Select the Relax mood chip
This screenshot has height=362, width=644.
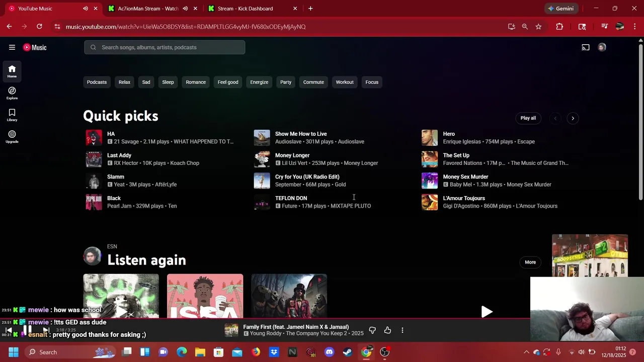tap(124, 82)
